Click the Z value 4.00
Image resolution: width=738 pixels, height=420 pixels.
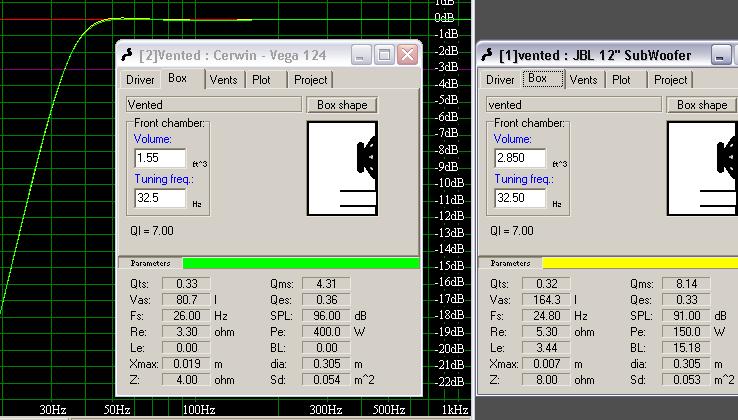click(186, 380)
